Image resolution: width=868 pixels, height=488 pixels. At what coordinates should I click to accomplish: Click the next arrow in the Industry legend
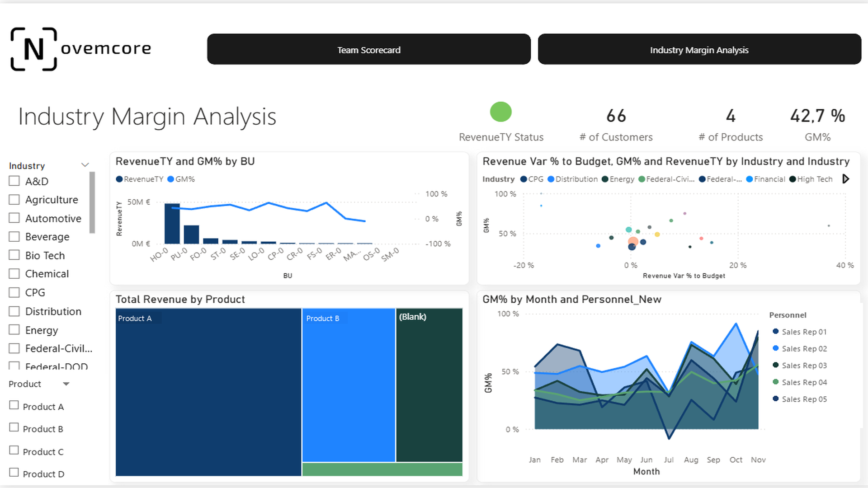pyautogui.click(x=846, y=179)
